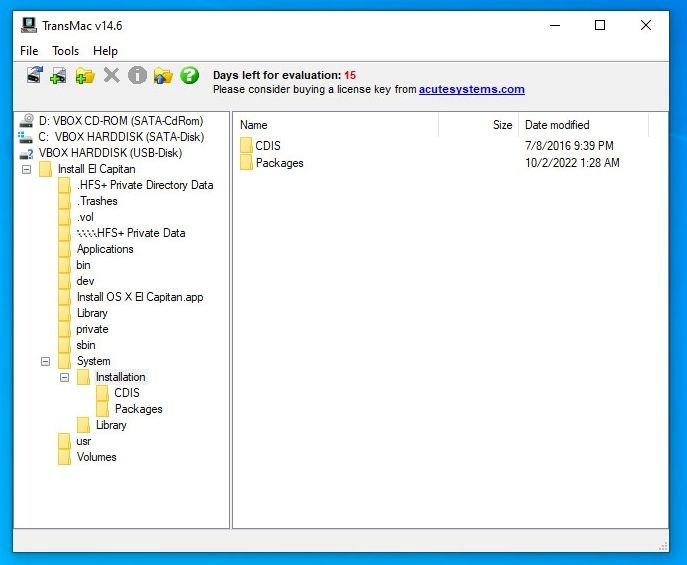The image size is (687, 565).
Task: Open the Help menu
Action: tap(105, 51)
